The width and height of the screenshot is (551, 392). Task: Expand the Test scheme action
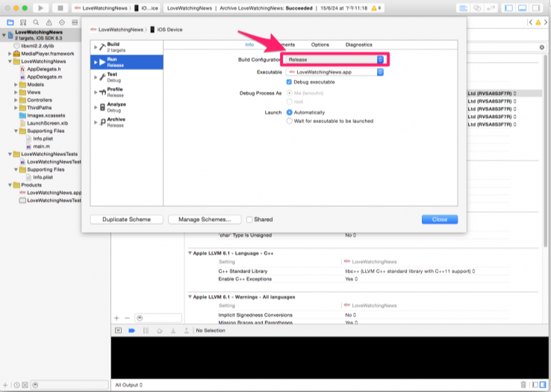[x=96, y=77]
